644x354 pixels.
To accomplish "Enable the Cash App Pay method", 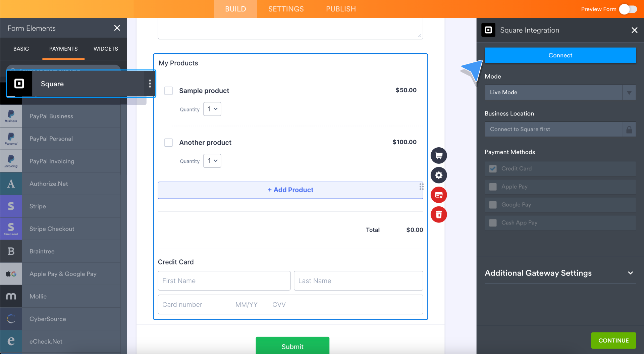I will point(493,223).
